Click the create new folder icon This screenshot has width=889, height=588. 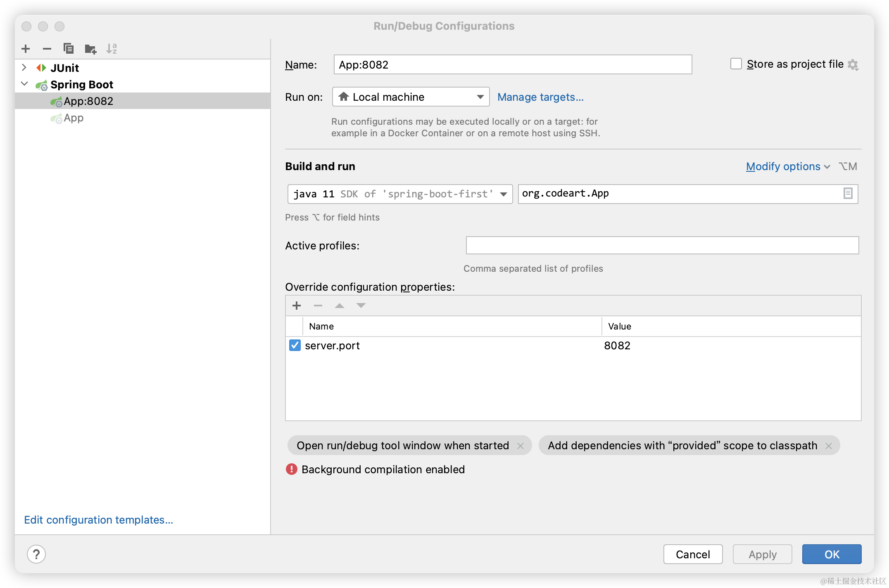click(x=90, y=49)
